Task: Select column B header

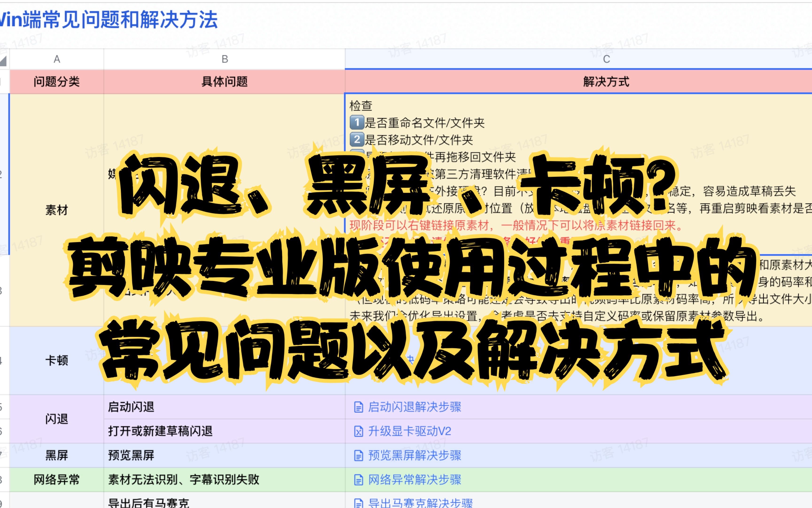Action: point(224,59)
